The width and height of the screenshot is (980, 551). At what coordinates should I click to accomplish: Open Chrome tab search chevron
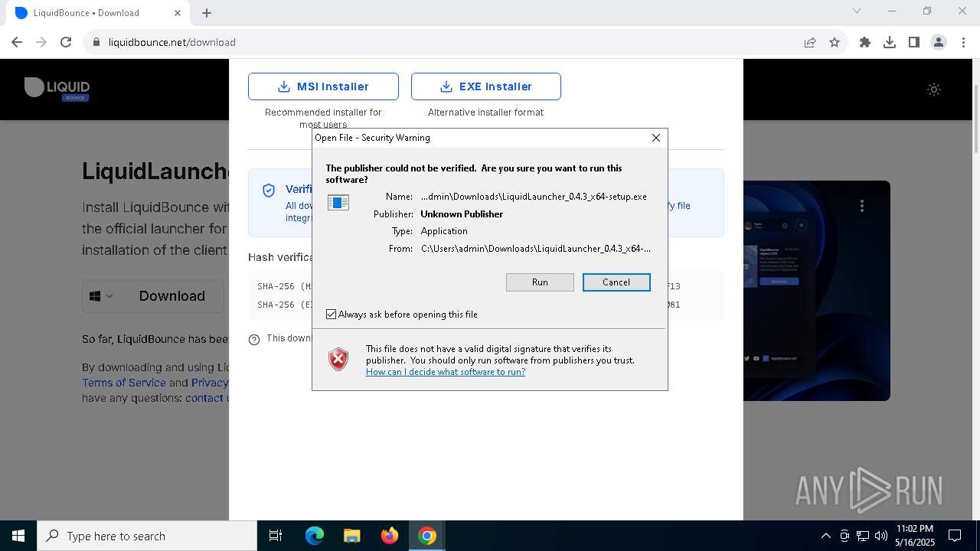click(x=857, y=11)
